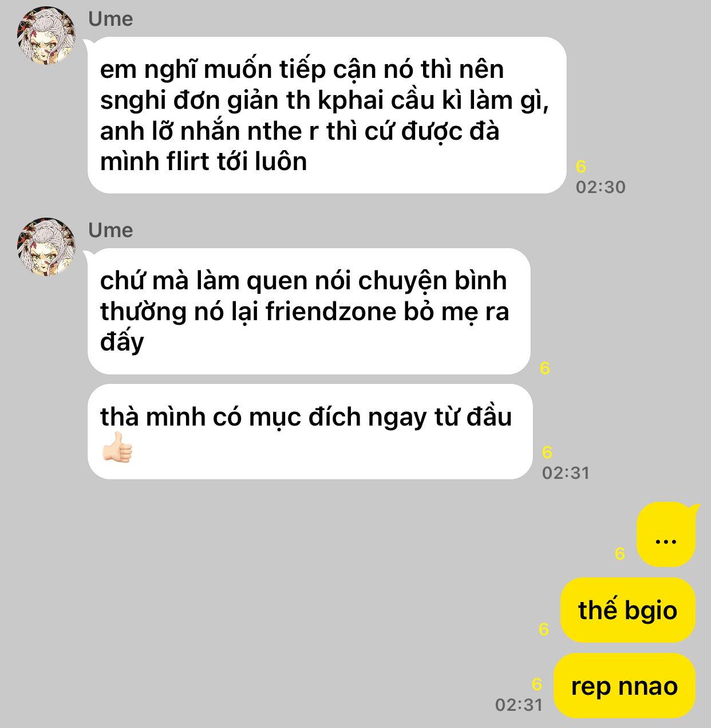Tap read count 6 above the bottom 02:31
Image resolution: width=711 pixels, height=728 pixels.
(537, 684)
